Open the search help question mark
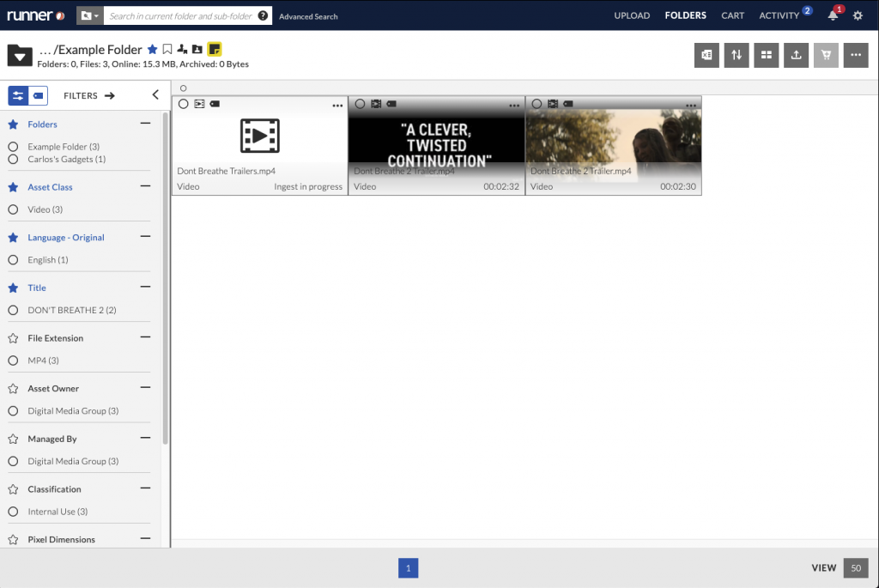 263,15
